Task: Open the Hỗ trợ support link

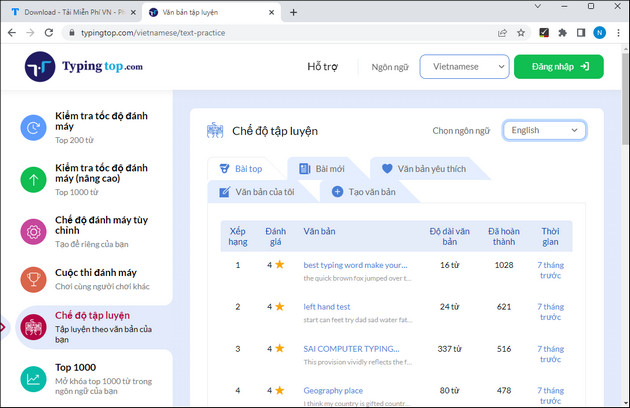Action: tap(322, 67)
